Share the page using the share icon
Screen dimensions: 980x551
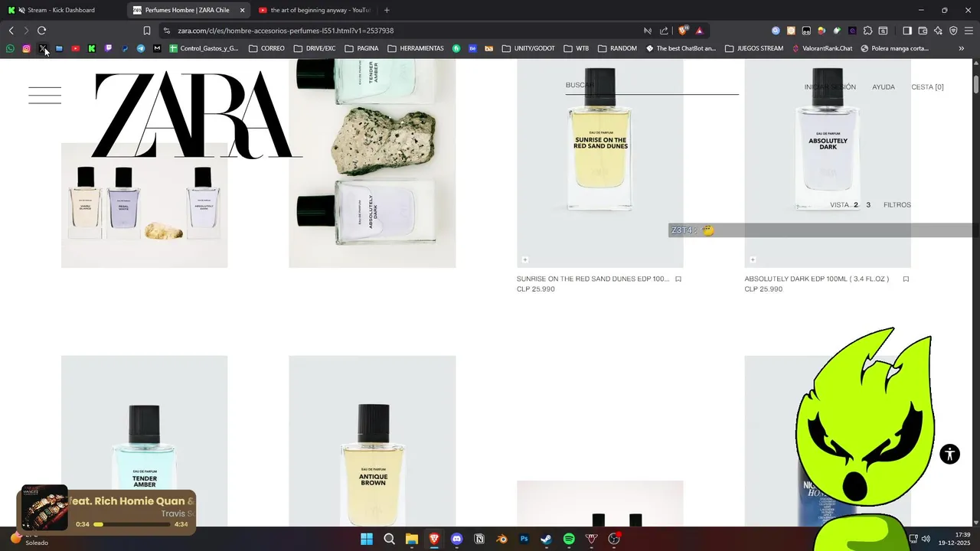[x=664, y=31]
